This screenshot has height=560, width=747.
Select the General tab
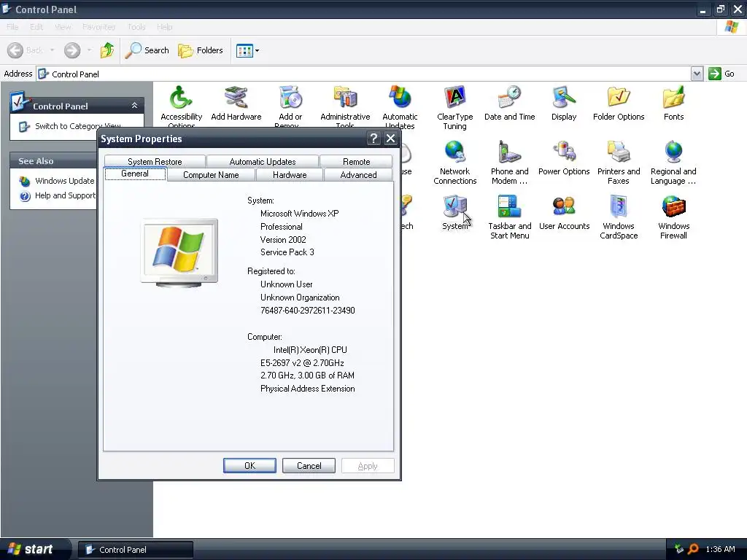[135, 174]
